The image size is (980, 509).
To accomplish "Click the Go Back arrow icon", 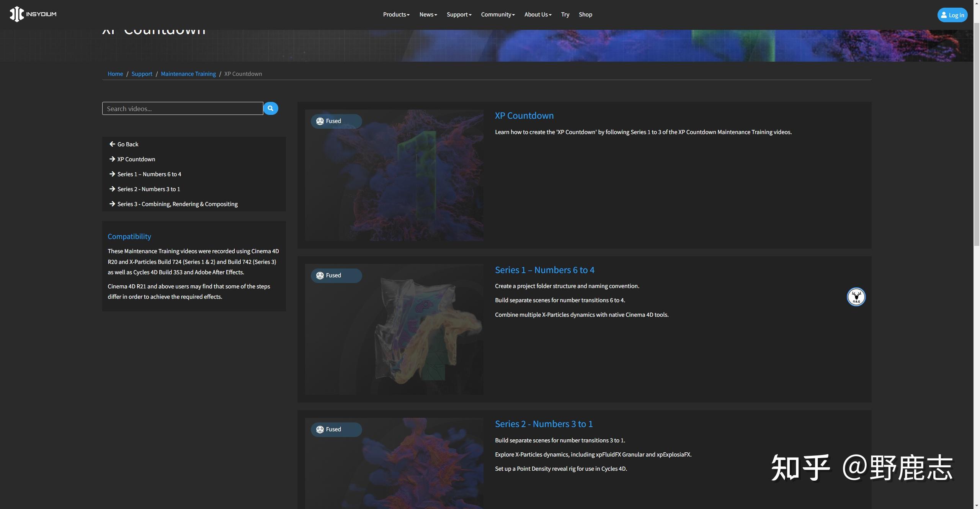I will tap(112, 144).
